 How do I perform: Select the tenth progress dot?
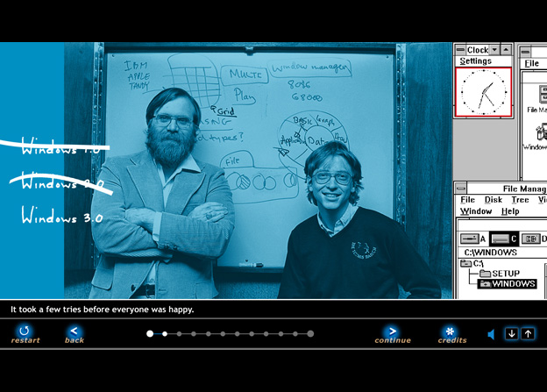click(x=281, y=334)
